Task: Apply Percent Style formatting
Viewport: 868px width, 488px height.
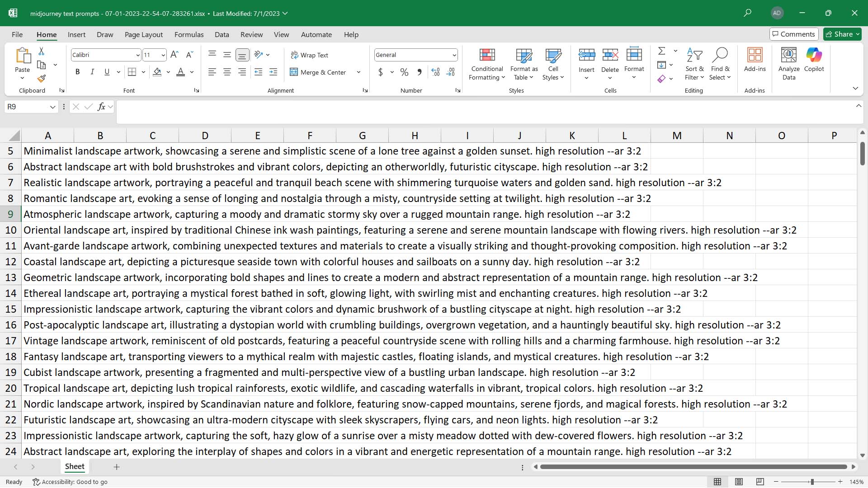Action: (404, 72)
